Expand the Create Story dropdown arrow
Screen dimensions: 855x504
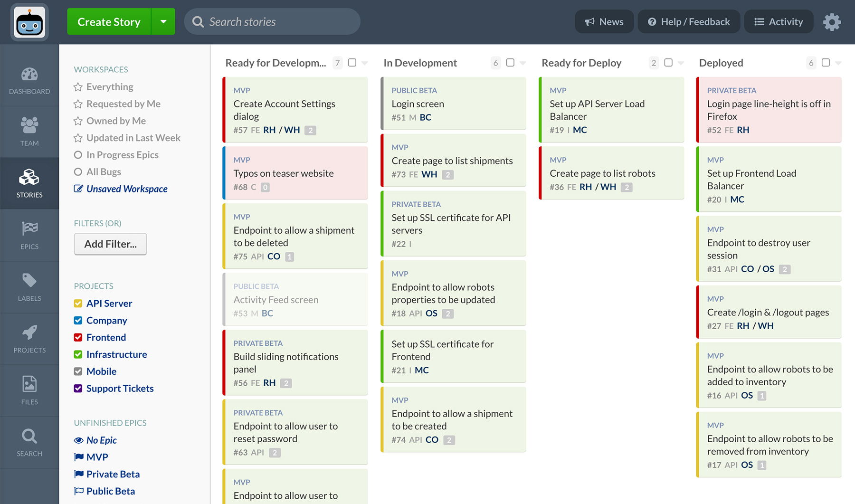(163, 21)
